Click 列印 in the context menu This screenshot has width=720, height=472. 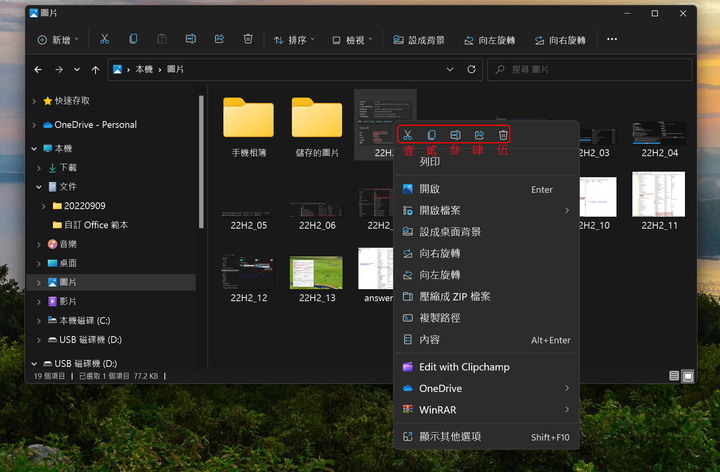[430, 162]
